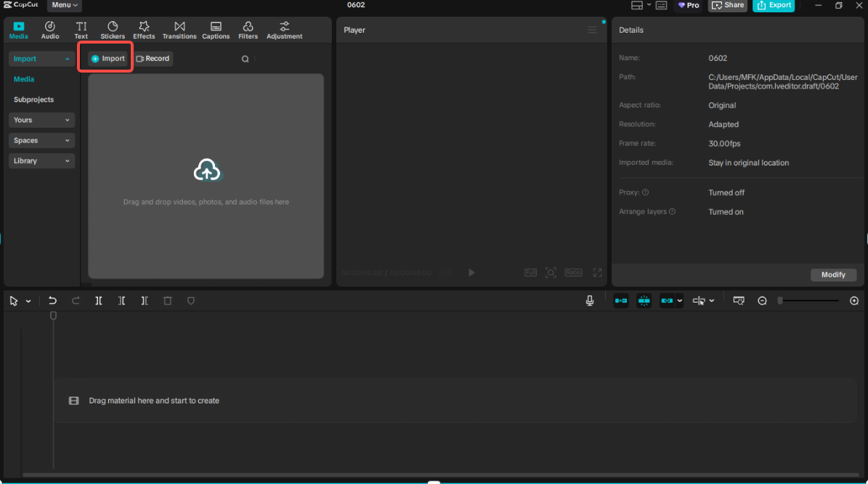Click the timeline zoom in icon
868x484 pixels.
(x=854, y=300)
